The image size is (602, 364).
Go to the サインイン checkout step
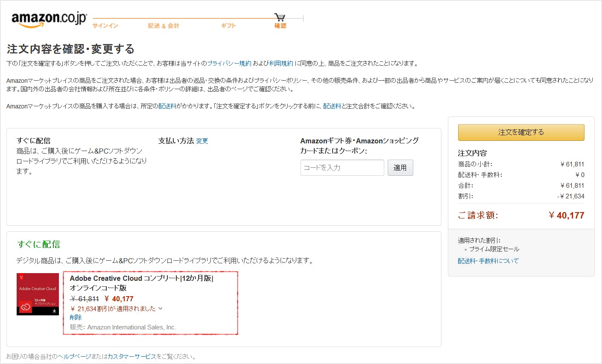click(105, 26)
